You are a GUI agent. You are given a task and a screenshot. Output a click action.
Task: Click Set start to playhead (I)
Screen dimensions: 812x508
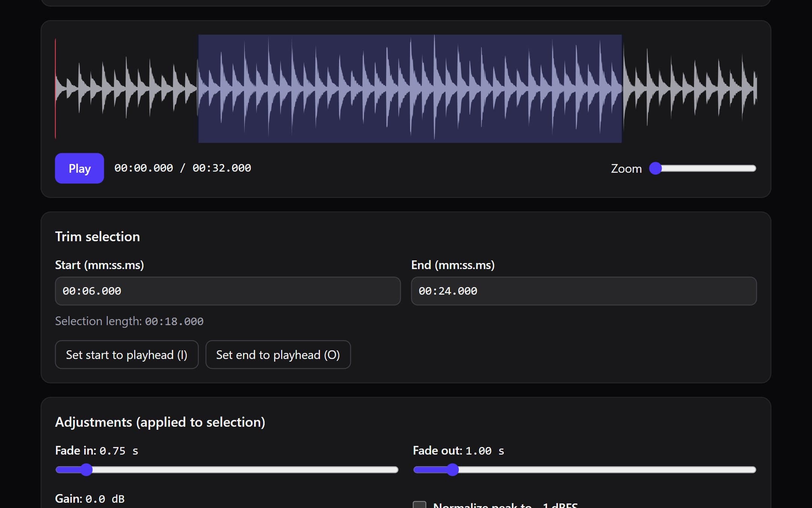(127, 354)
